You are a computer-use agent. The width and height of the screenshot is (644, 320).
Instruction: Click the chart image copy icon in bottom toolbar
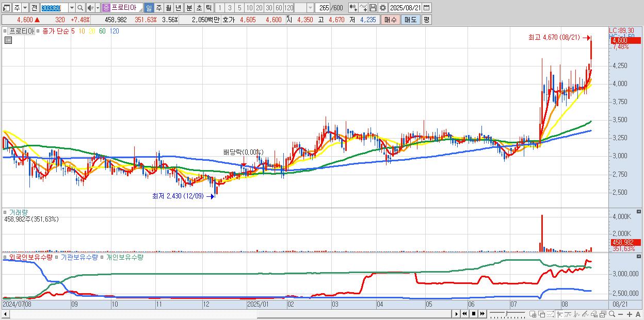(x=603, y=314)
